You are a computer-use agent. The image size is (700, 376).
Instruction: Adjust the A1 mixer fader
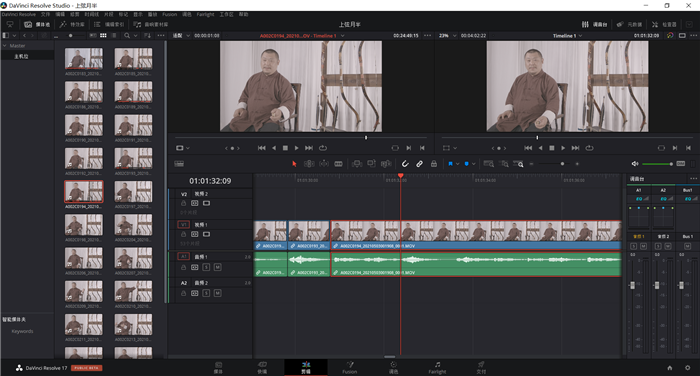[x=632, y=285]
